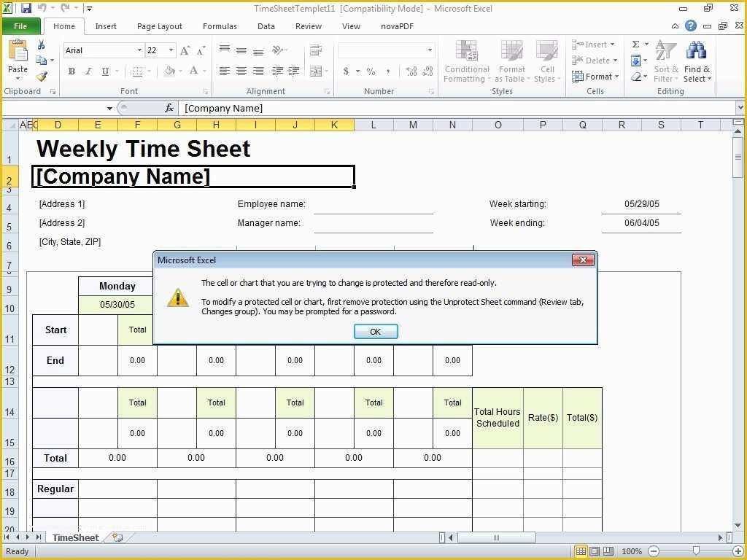
Task: Click the Decrease Font Size icon
Action: pos(201,50)
